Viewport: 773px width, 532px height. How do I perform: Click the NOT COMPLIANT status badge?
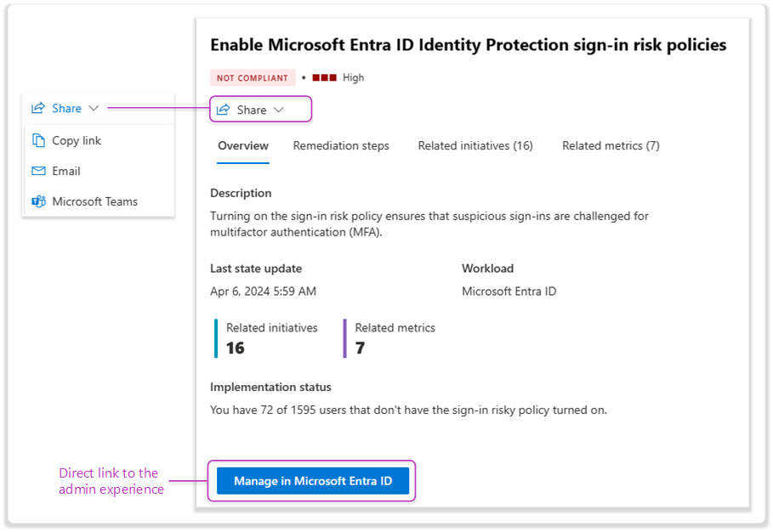click(x=253, y=77)
